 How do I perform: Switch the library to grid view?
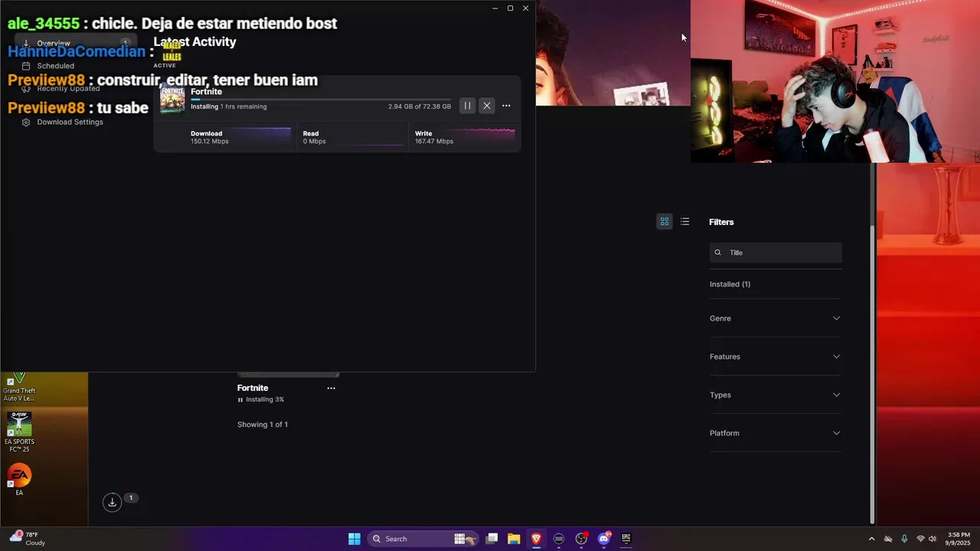click(665, 222)
